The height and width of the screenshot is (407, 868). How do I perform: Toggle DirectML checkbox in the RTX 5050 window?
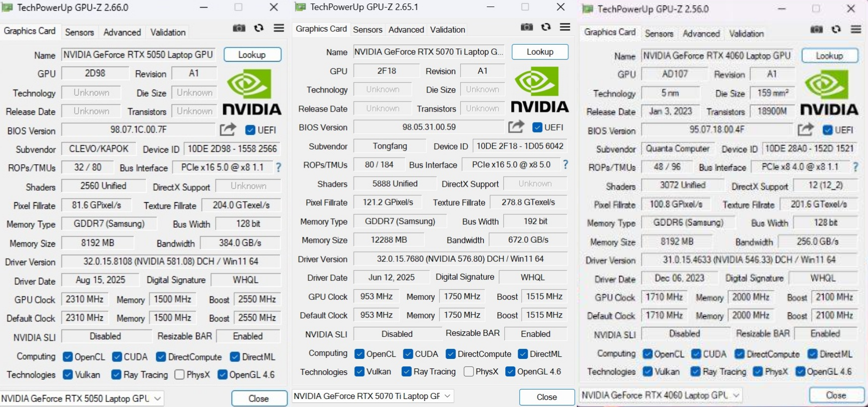coord(235,357)
